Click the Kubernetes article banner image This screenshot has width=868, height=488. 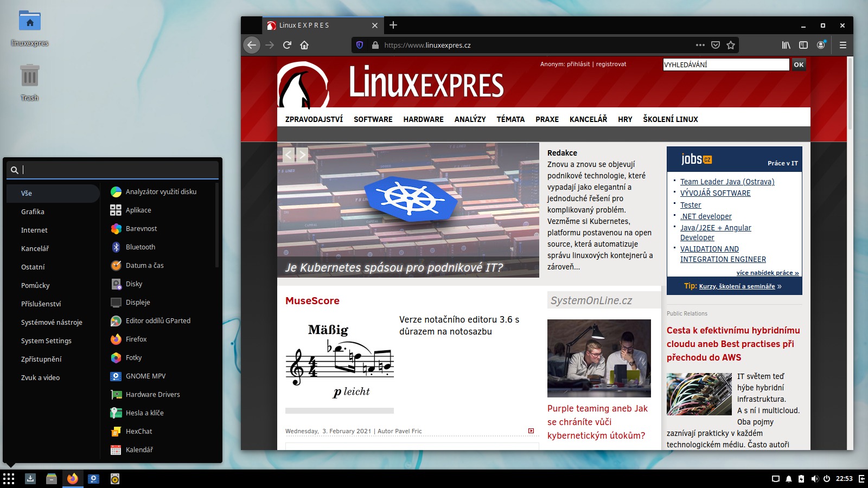408,210
